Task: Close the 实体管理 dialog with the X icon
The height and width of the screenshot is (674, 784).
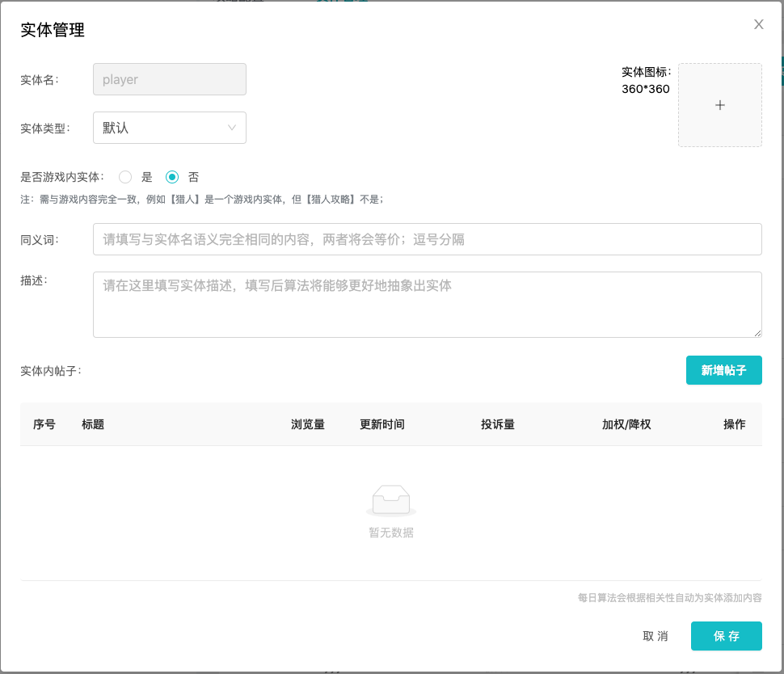Action: (x=758, y=24)
